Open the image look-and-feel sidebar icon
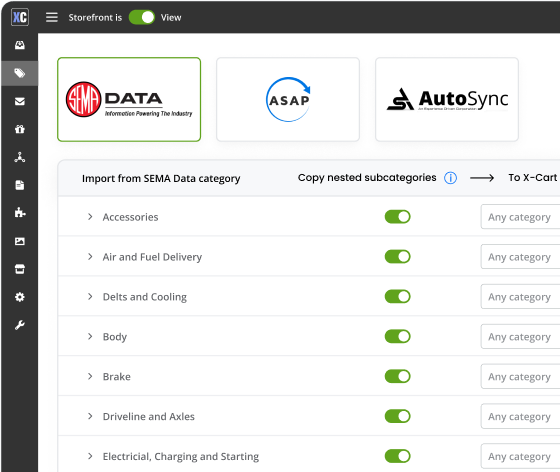Screen dimensions: 560x472 tap(20, 241)
